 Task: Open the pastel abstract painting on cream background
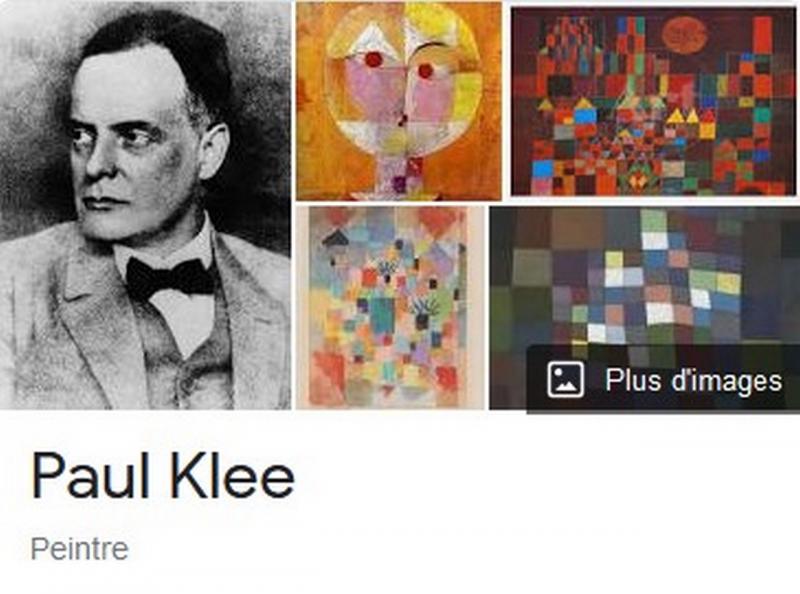pos(390,308)
